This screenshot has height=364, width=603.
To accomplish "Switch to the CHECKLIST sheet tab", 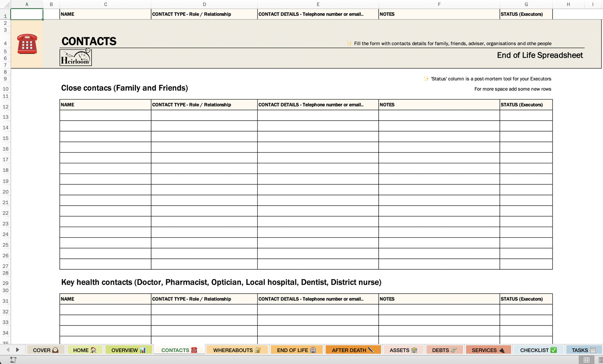I will click(x=538, y=350).
